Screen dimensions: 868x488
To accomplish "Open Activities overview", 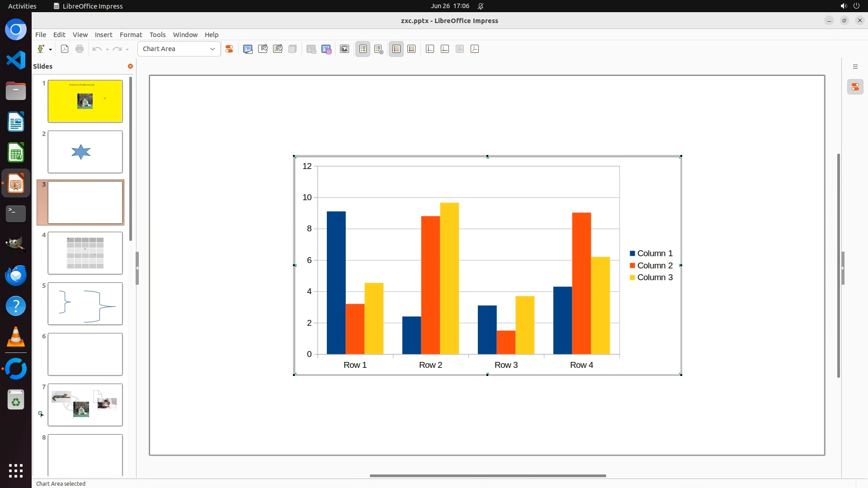I will (x=22, y=6).
